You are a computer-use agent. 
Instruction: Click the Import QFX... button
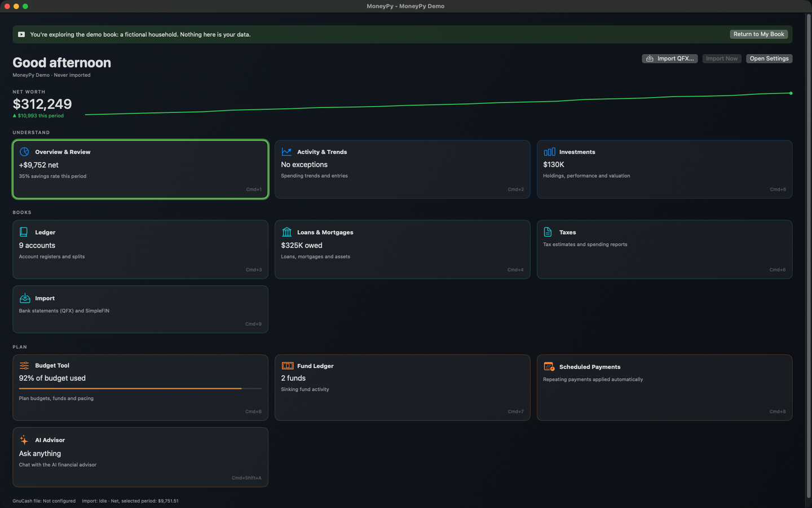669,59
